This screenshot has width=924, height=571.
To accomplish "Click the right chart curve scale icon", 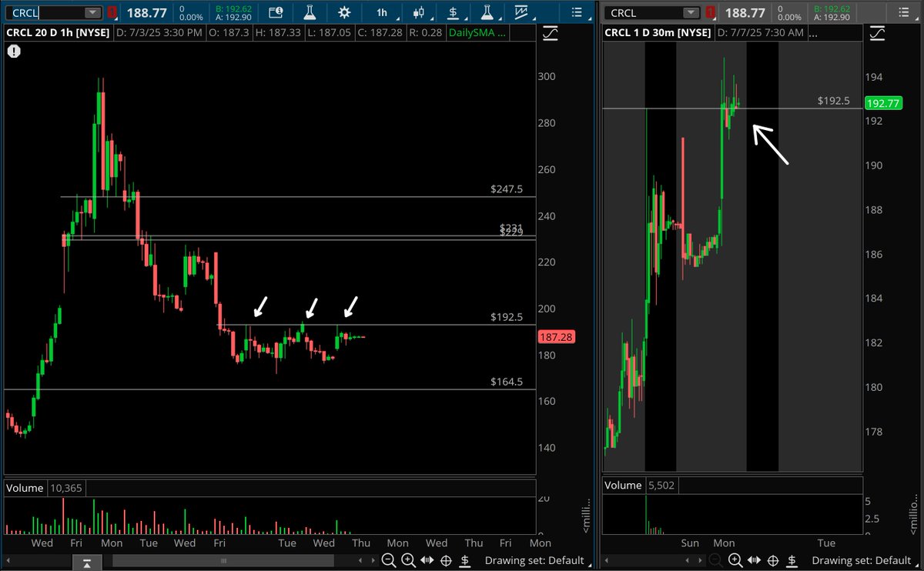I will click(x=877, y=33).
